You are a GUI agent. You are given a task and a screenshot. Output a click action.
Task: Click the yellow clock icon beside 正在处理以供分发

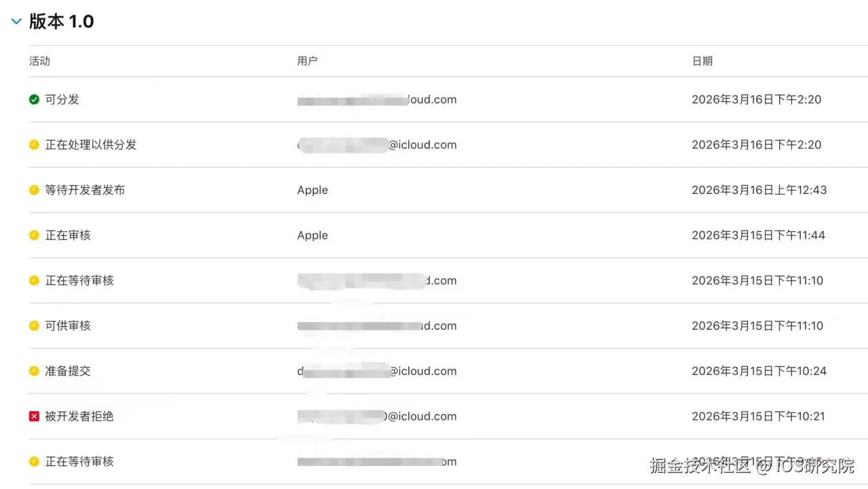coord(34,144)
